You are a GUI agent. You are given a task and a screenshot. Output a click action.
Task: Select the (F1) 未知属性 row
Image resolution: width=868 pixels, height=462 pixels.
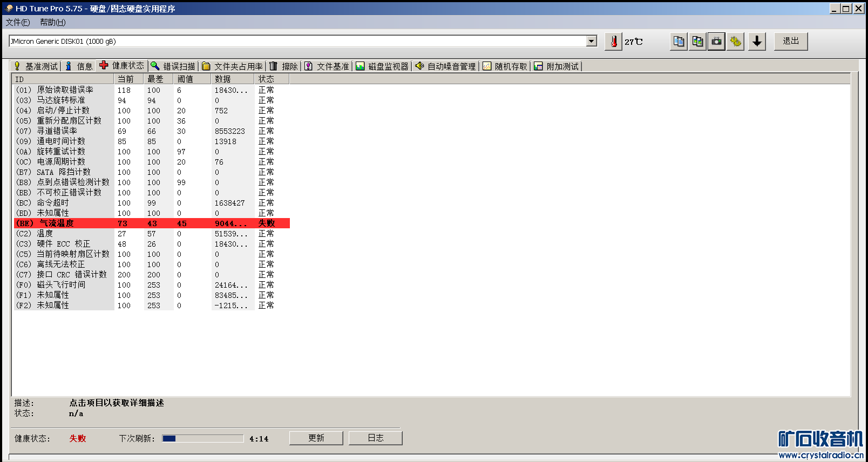click(152, 295)
